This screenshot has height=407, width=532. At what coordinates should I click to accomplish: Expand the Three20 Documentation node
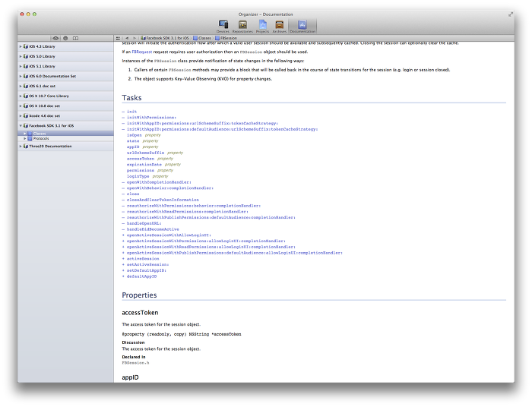pyautogui.click(x=21, y=147)
